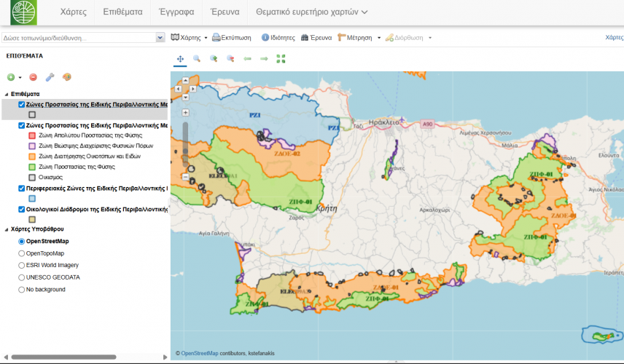Viewport: 624px width, 364px height.
Task: Click the place name search field
Action: 78,37
